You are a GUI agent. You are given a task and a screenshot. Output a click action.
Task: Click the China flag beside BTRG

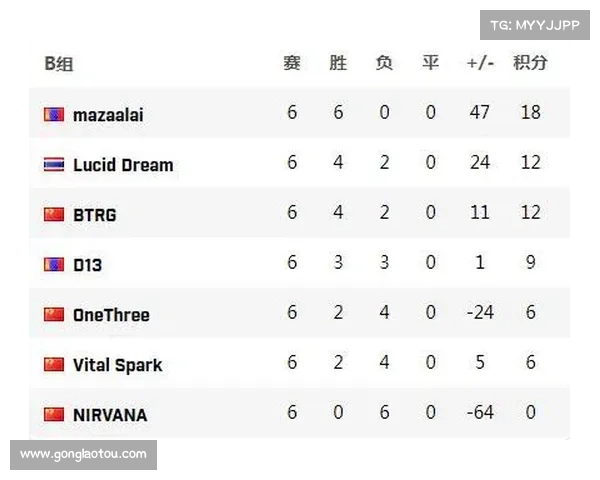[x=54, y=214]
